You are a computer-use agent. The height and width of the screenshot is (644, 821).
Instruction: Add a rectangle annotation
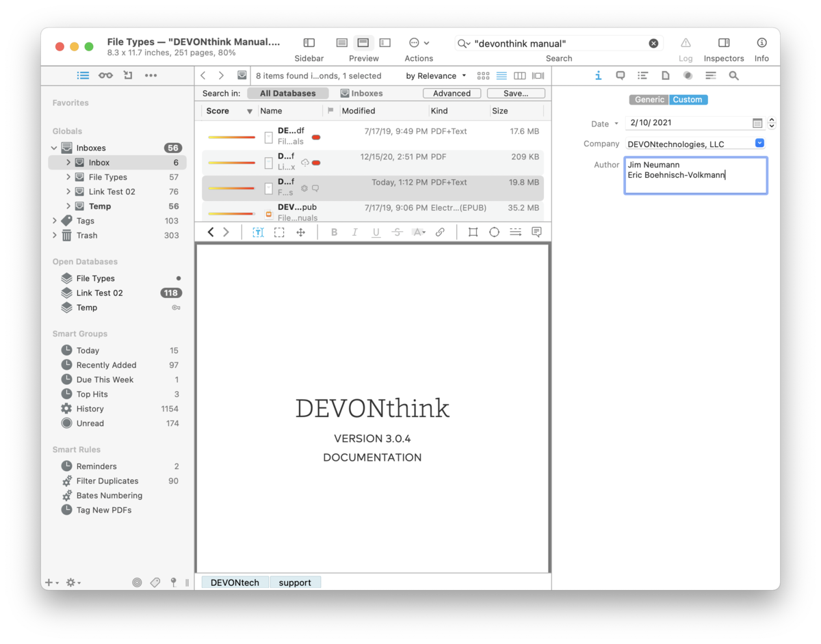click(473, 232)
